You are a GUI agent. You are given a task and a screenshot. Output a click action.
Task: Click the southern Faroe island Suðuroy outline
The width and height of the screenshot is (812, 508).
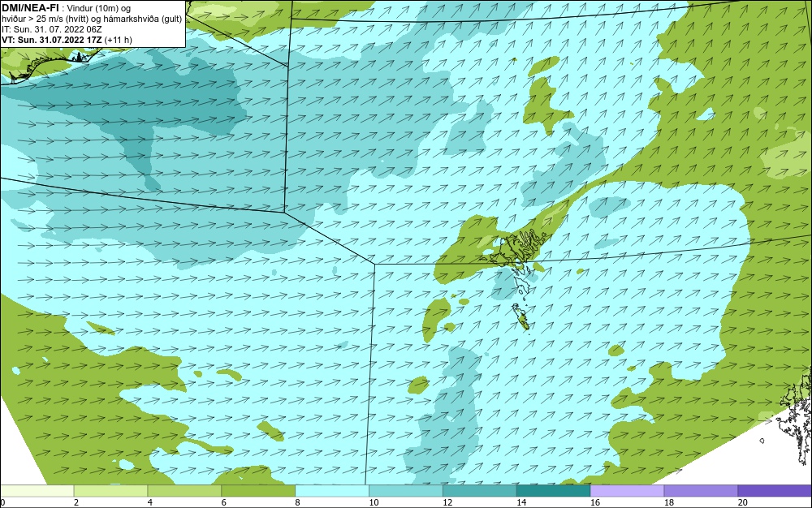point(521,316)
